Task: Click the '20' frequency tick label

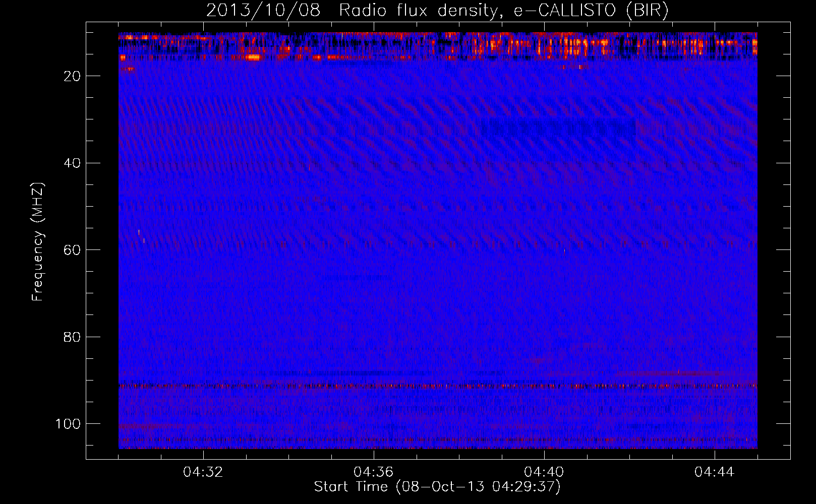Action: (72, 76)
